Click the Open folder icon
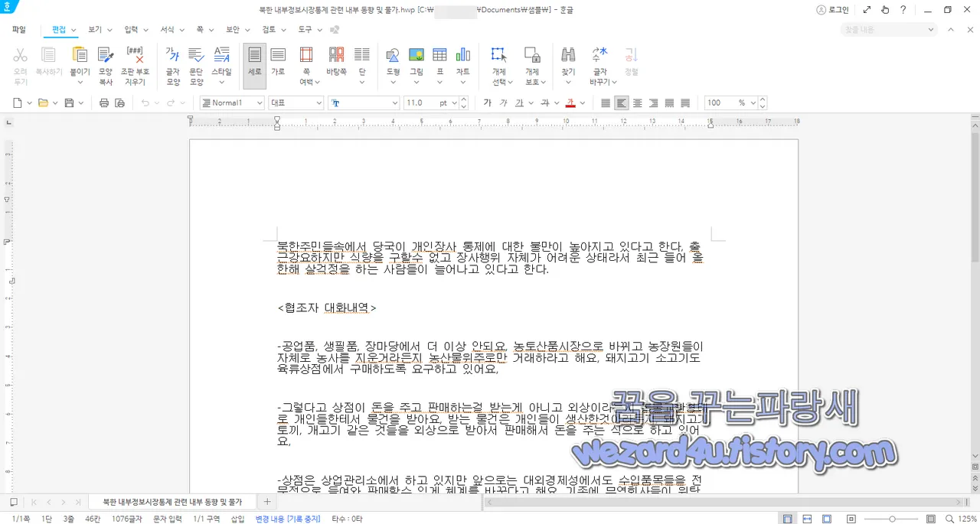This screenshot has height=524, width=980. click(43, 103)
